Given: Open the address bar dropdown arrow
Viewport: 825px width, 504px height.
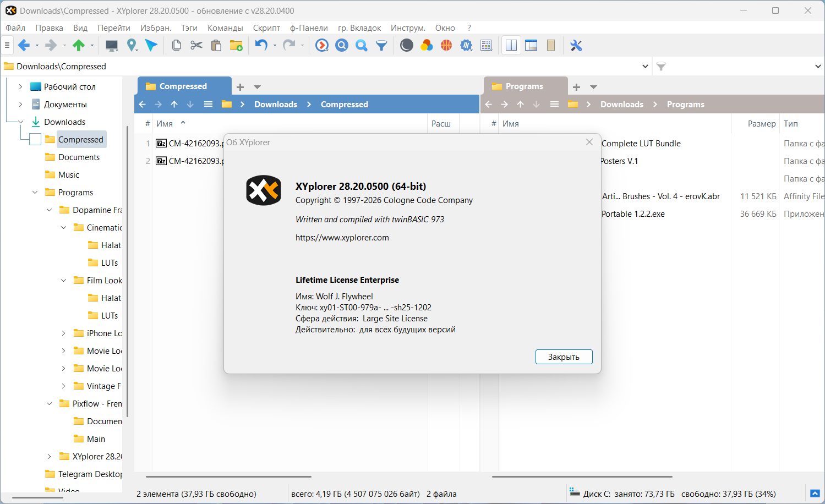Looking at the screenshot, I should tap(645, 67).
